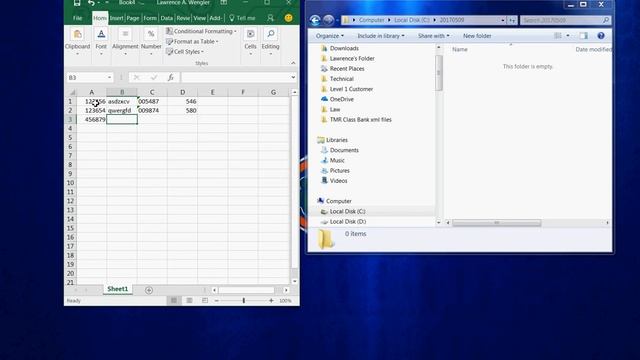Click the Explorer Back arrow button
640x360 pixels.
tap(315, 20)
